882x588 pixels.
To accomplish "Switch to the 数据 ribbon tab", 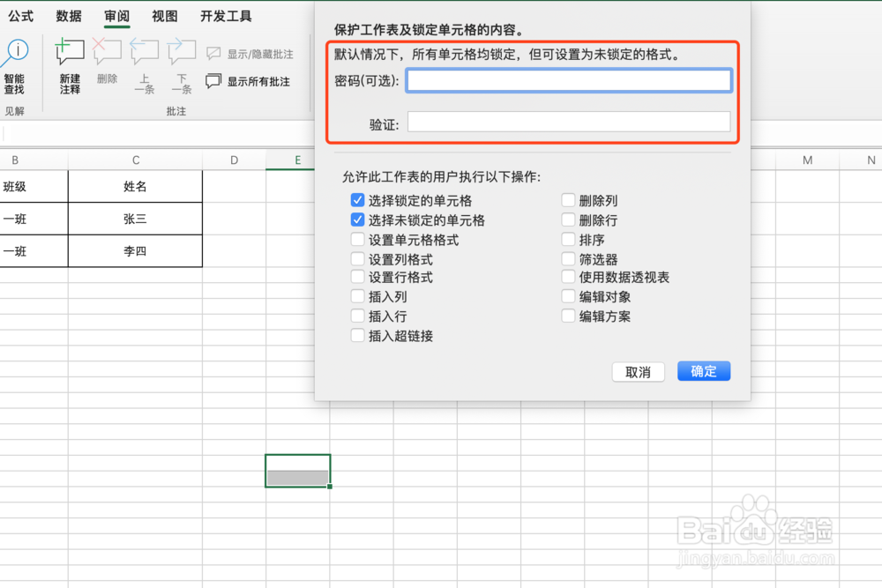I will pyautogui.click(x=68, y=15).
